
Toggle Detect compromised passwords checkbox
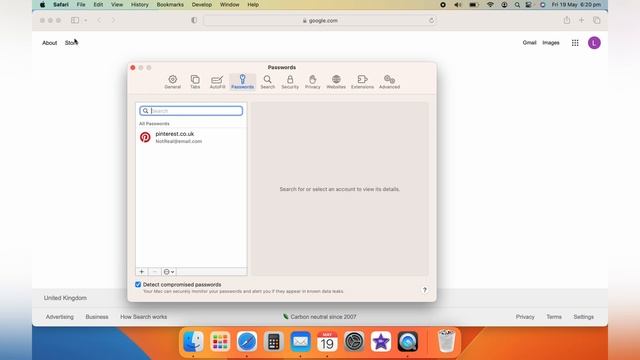(x=138, y=284)
